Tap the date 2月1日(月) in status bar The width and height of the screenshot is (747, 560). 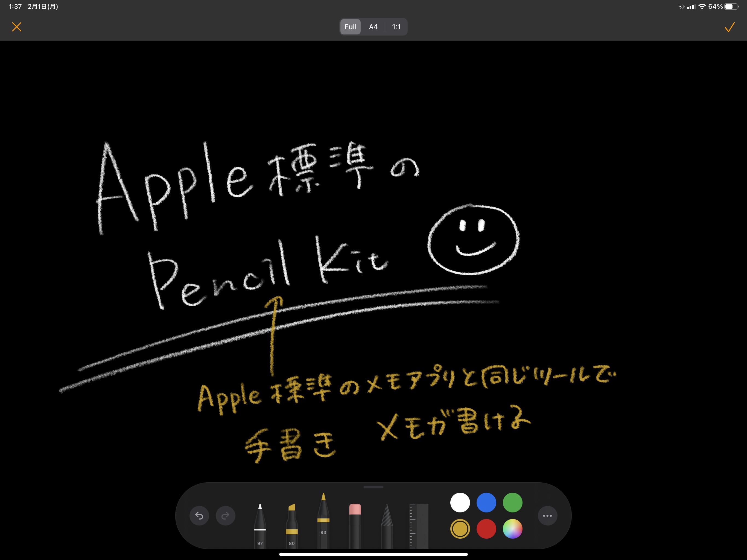coord(43,6)
